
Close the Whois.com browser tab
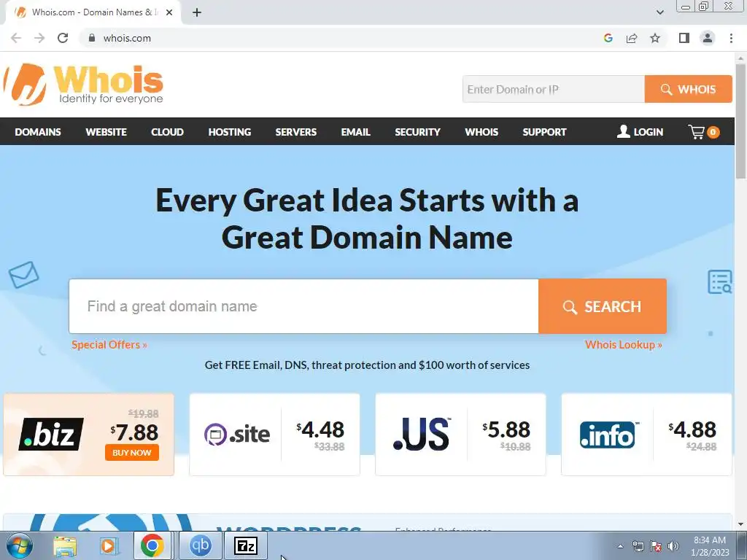(169, 12)
